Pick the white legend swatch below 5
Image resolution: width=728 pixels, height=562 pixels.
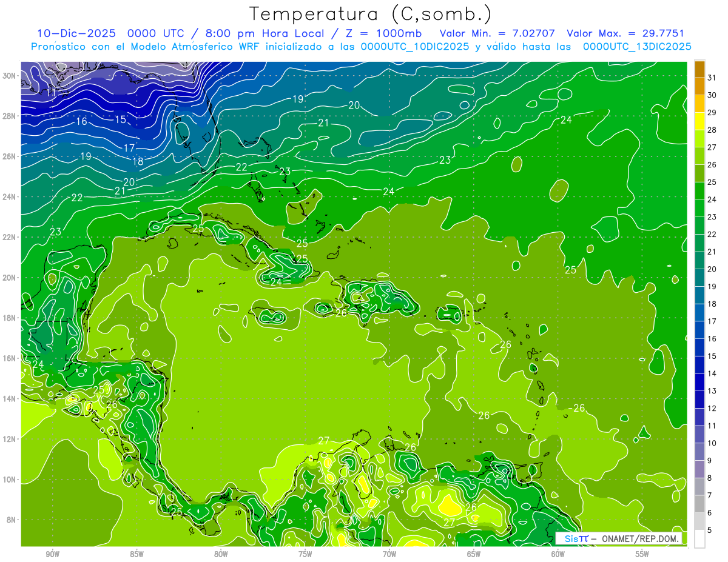click(x=699, y=539)
